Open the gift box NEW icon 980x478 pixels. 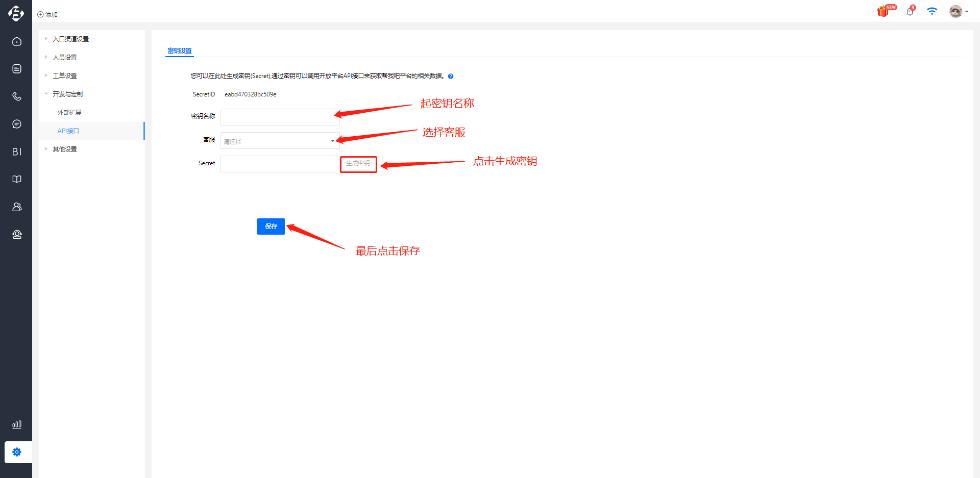[x=884, y=11]
